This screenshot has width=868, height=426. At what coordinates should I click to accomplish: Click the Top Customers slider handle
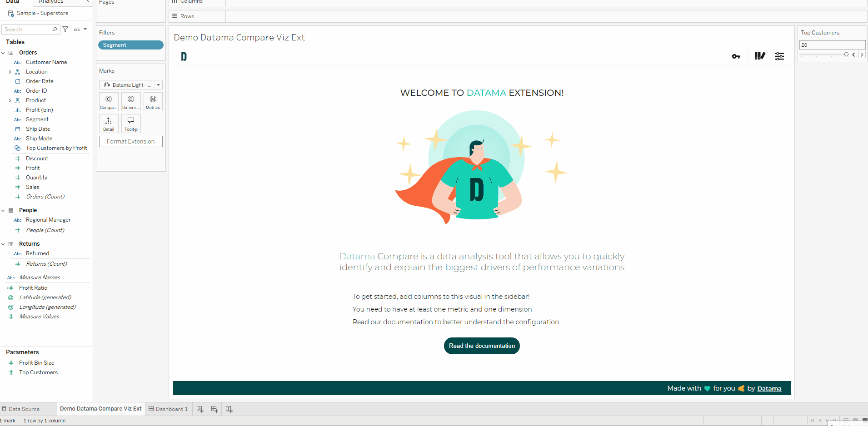coord(846,54)
